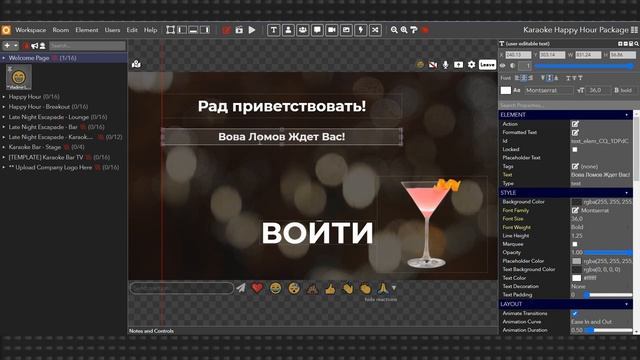
Task: Click the screen share icon on stage
Action: tap(458, 64)
